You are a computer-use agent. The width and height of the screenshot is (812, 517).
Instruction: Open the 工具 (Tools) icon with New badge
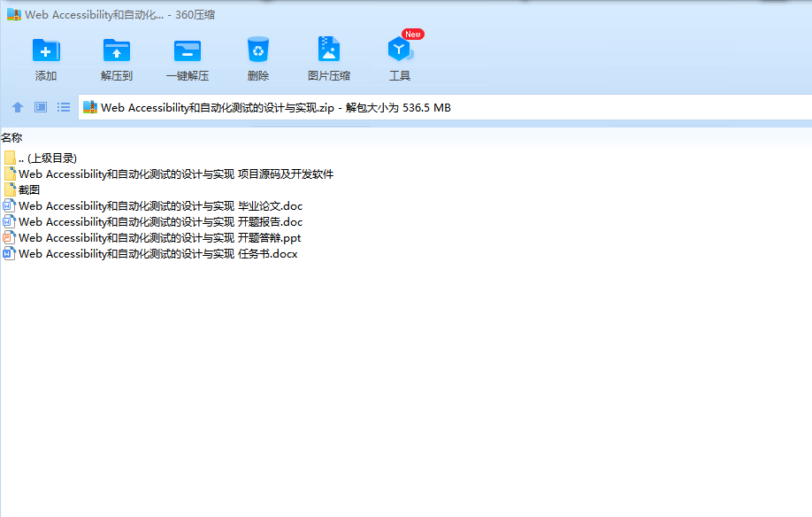(x=400, y=50)
